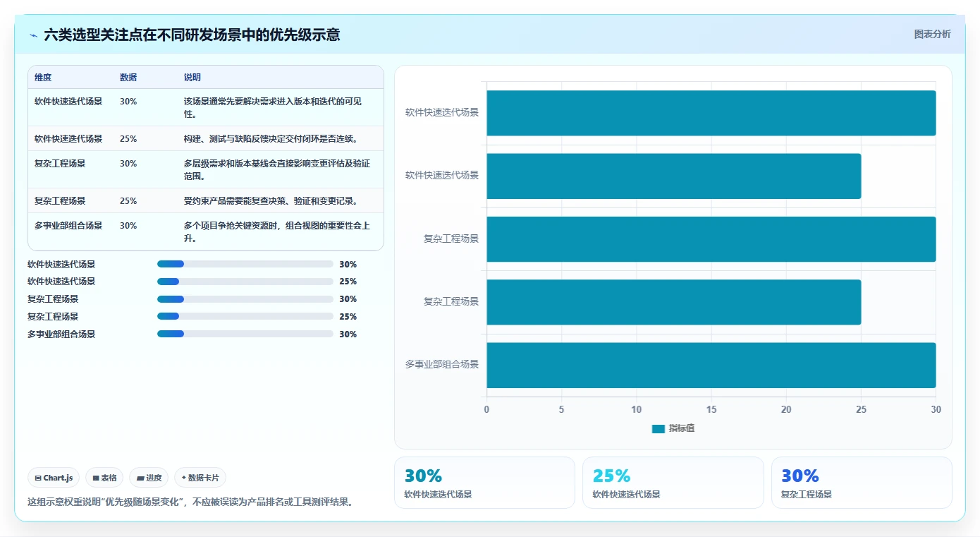Click description starting 多层级需求和版本基线
This screenshot has height=537, width=980.
(277, 169)
